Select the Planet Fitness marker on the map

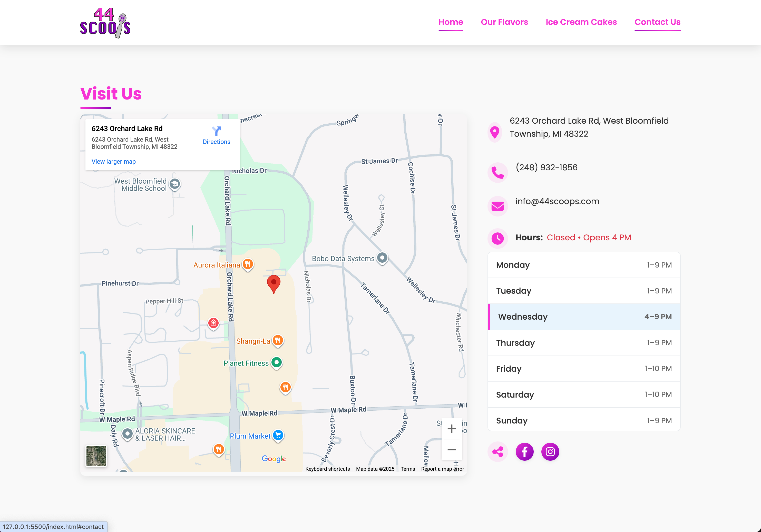(276, 363)
